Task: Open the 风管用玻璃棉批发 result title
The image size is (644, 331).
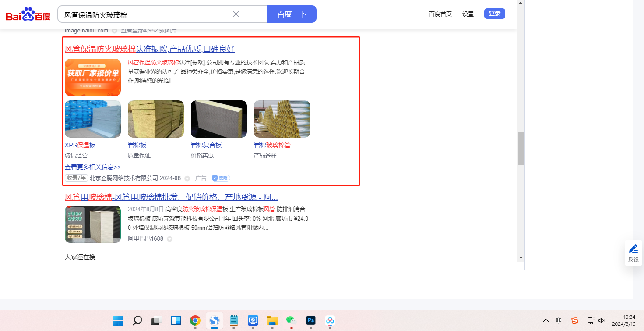Action: click(x=172, y=197)
